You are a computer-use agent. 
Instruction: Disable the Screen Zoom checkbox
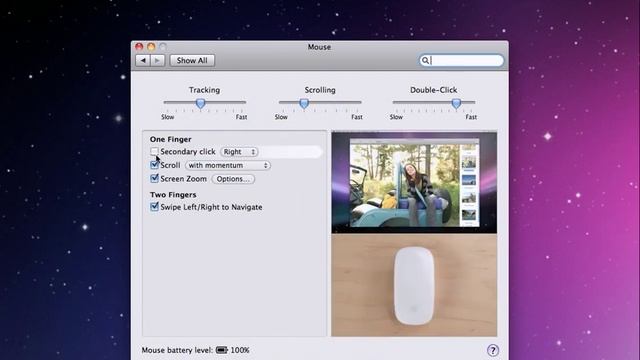[154, 178]
